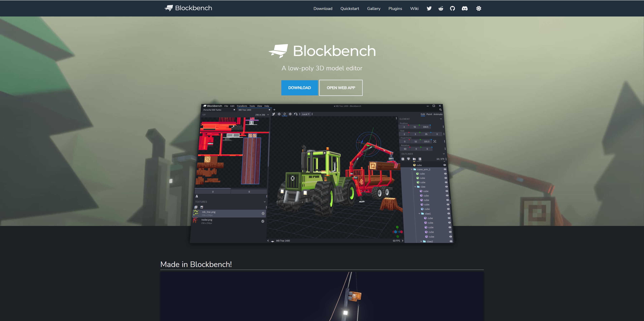Click the mb_trac.png texture thumbnail
This screenshot has width=644, height=321.
[196, 213]
